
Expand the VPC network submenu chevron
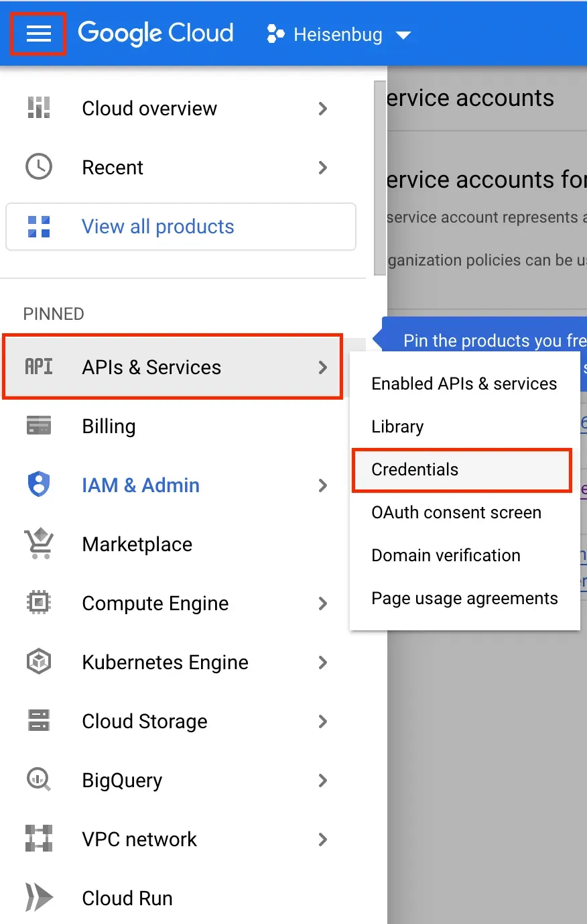323,840
